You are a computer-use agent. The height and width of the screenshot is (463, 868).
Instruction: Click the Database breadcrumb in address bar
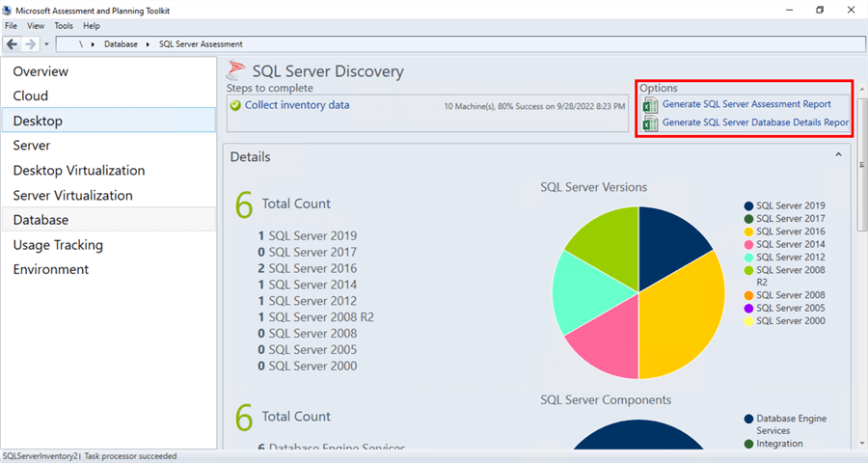tap(121, 44)
